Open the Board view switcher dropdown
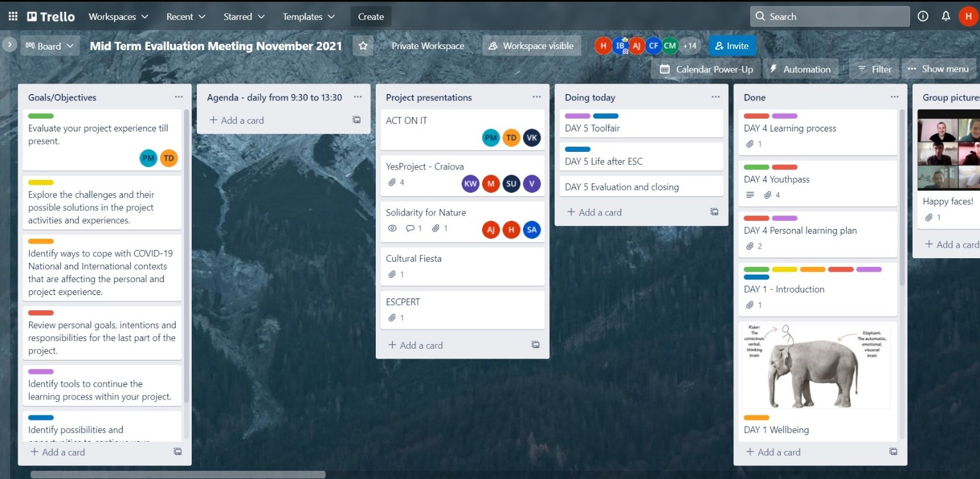Viewport: 980px width, 479px height. point(50,46)
